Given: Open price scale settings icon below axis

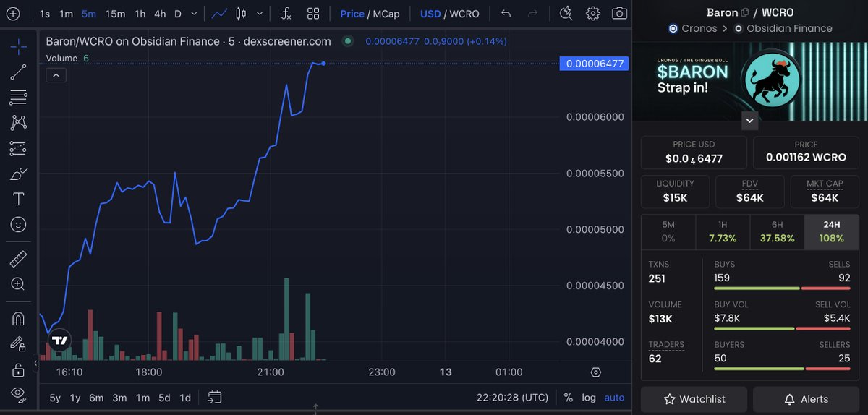Looking at the screenshot, I should 595,372.
